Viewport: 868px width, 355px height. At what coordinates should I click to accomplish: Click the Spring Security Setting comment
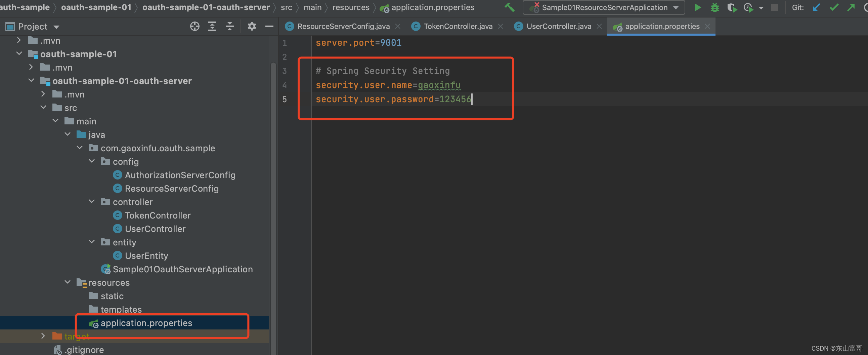pos(383,71)
